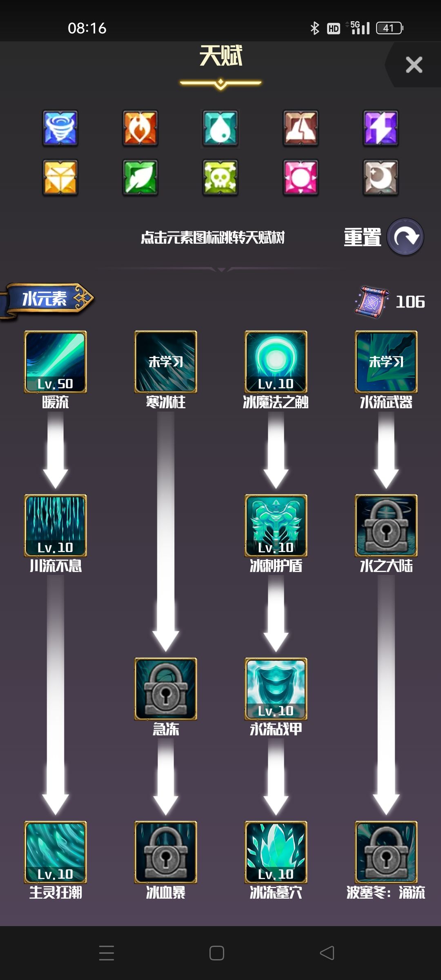Select the pink sun light element
Screen dimensions: 441x980
[301, 178]
